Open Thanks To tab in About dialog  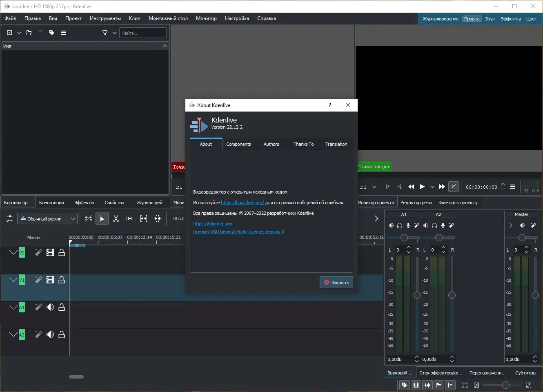coord(303,144)
